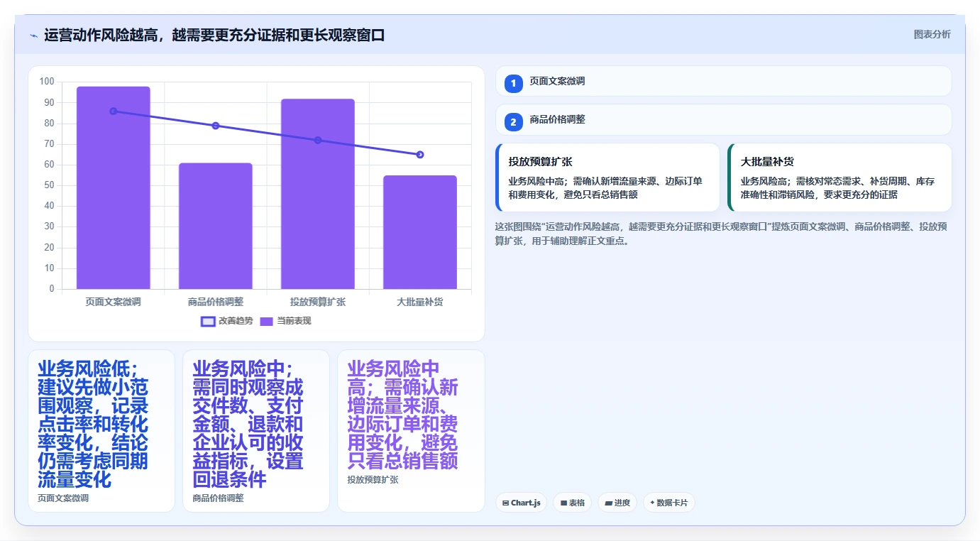The image size is (980, 541).
Task: Open the 商品价格调整 list item
Action: coord(723,119)
